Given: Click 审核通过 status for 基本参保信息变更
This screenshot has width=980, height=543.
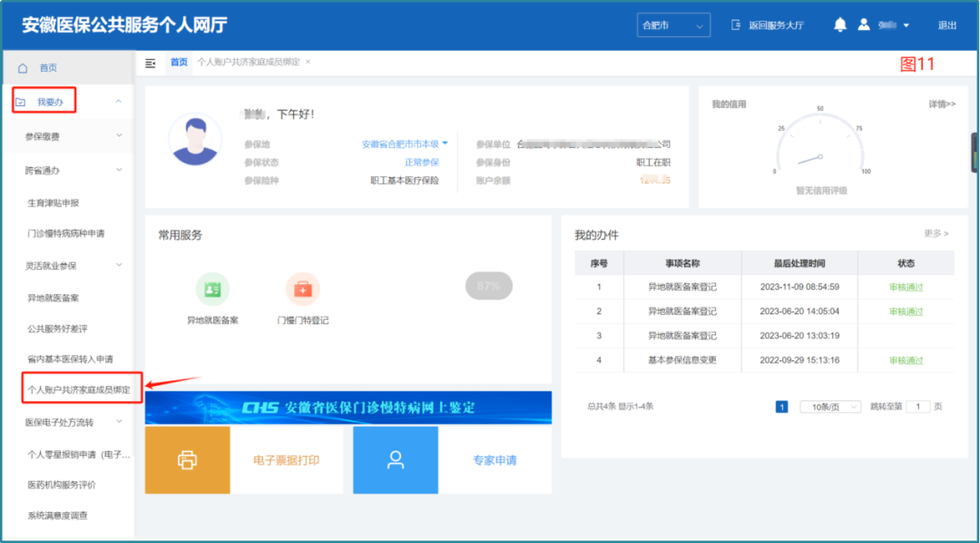Looking at the screenshot, I should 906,361.
